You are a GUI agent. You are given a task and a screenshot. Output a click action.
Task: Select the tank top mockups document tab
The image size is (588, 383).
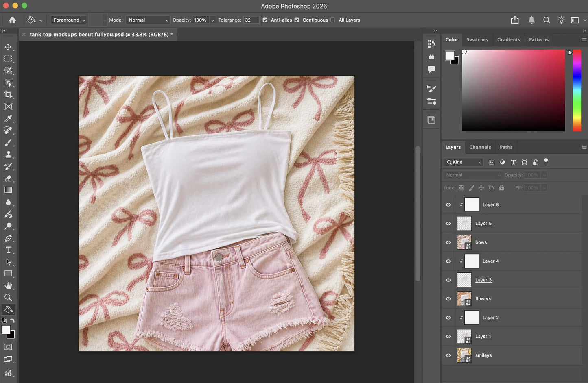101,35
